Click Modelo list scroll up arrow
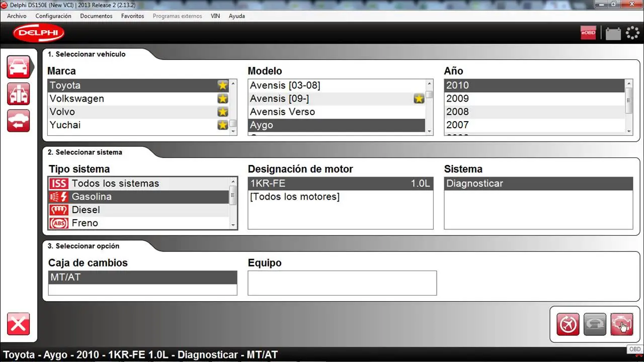This screenshot has width=644, height=362. pos(429,83)
